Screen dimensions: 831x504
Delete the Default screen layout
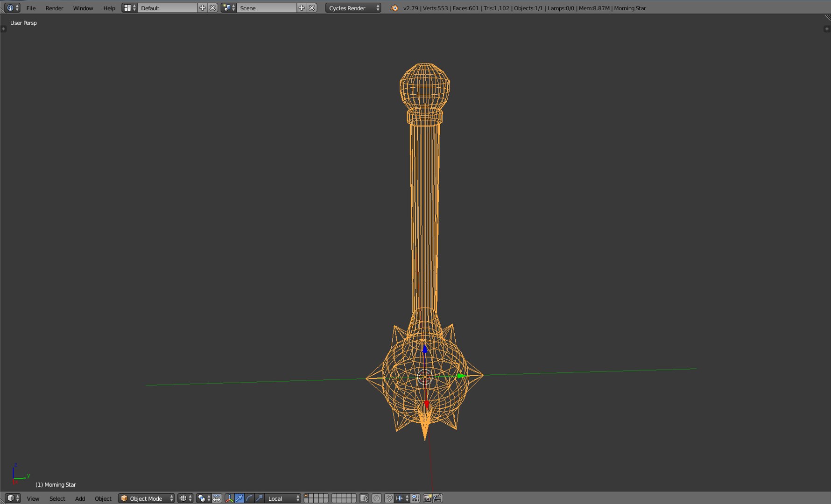click(x=213, y=8)
